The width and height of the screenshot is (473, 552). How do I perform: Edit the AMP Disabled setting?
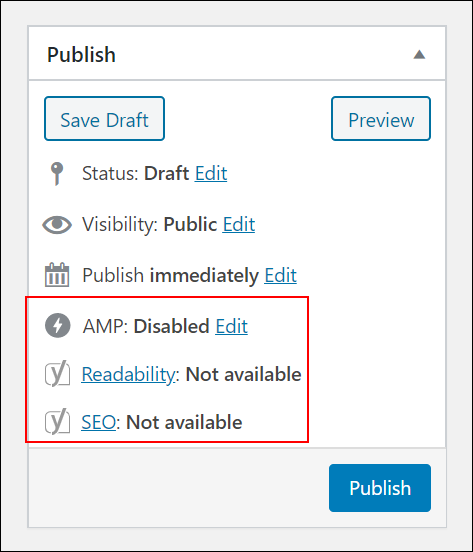tap(231, 326)
